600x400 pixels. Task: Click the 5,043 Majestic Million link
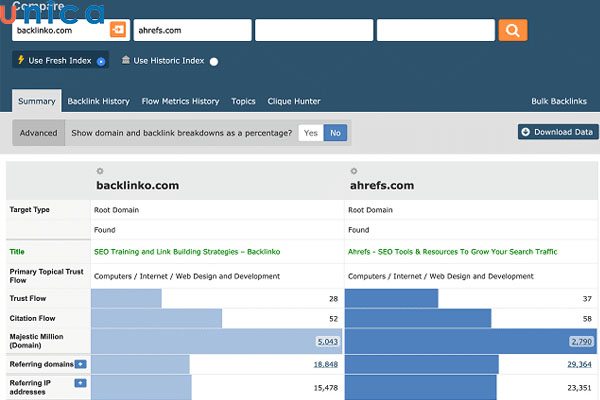click(328, 341)
